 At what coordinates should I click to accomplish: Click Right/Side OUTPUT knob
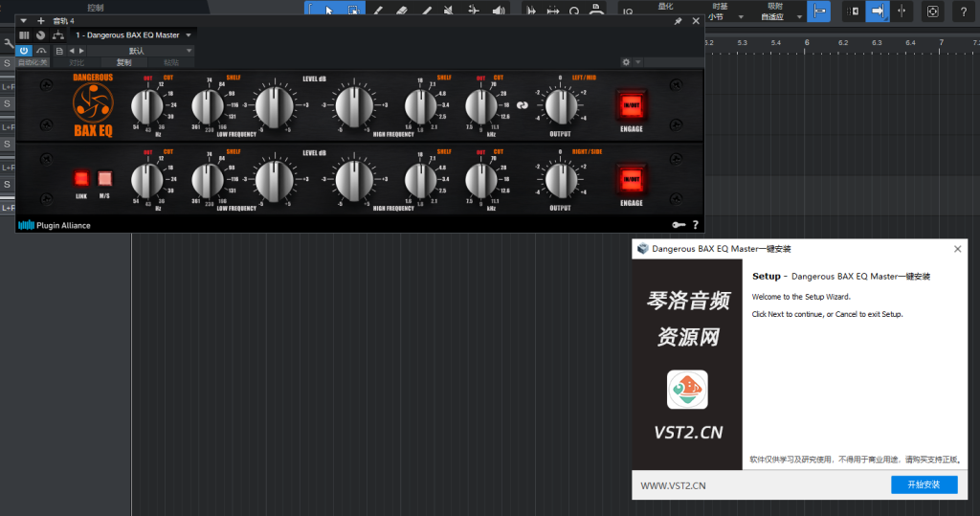point(561,180)
